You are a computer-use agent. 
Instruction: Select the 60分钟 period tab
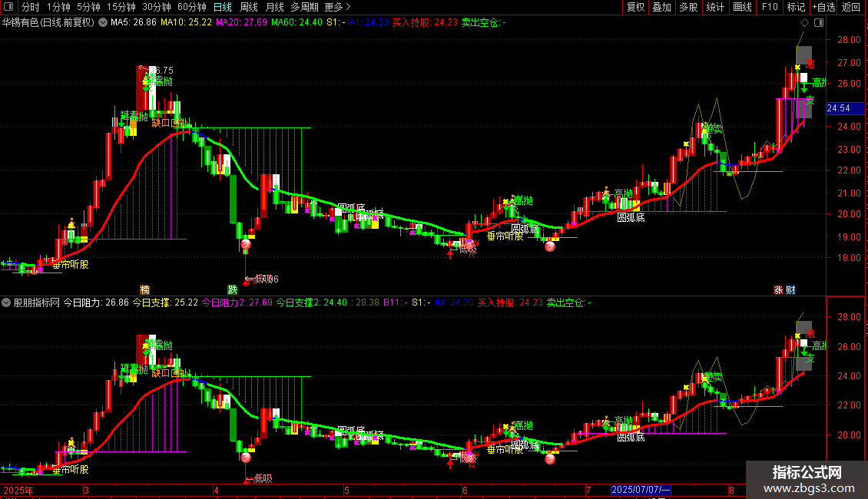pos(192,7)
